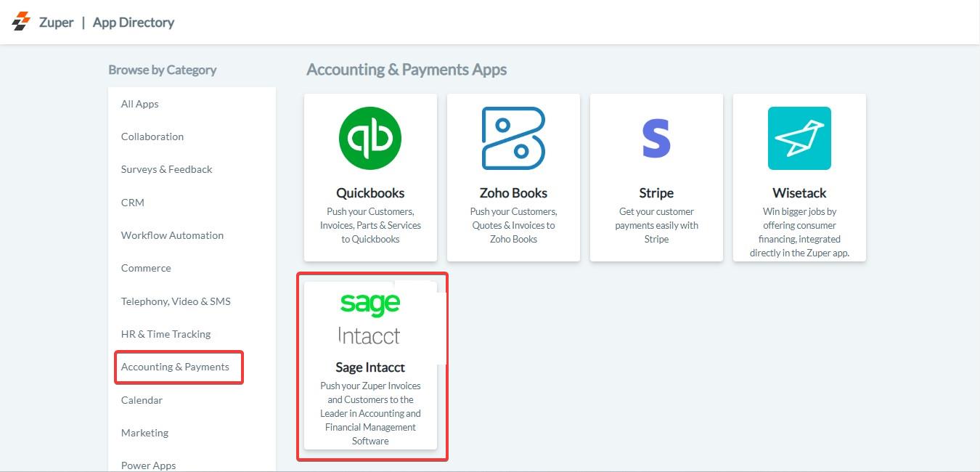This screenshot has width=980, height=472.
Task: Open the Quickbooks integration card
Action: tap(370, 176)
